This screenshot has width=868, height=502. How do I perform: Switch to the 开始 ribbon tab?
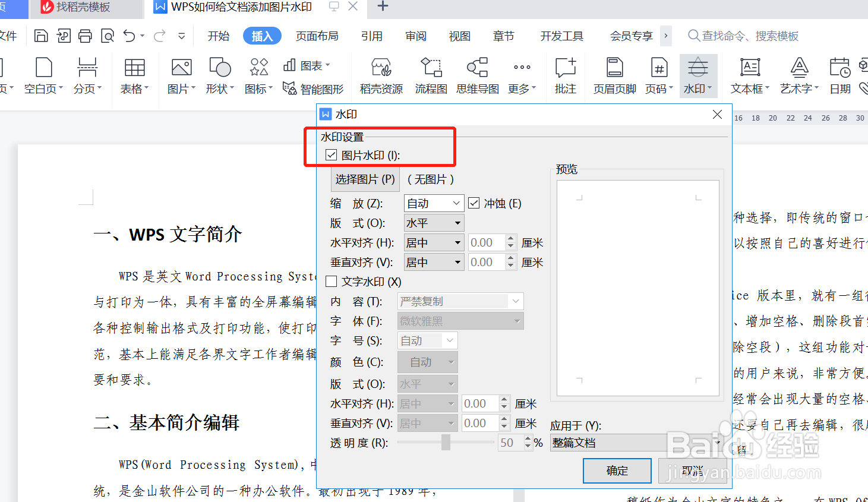click(x=219, y=36)
